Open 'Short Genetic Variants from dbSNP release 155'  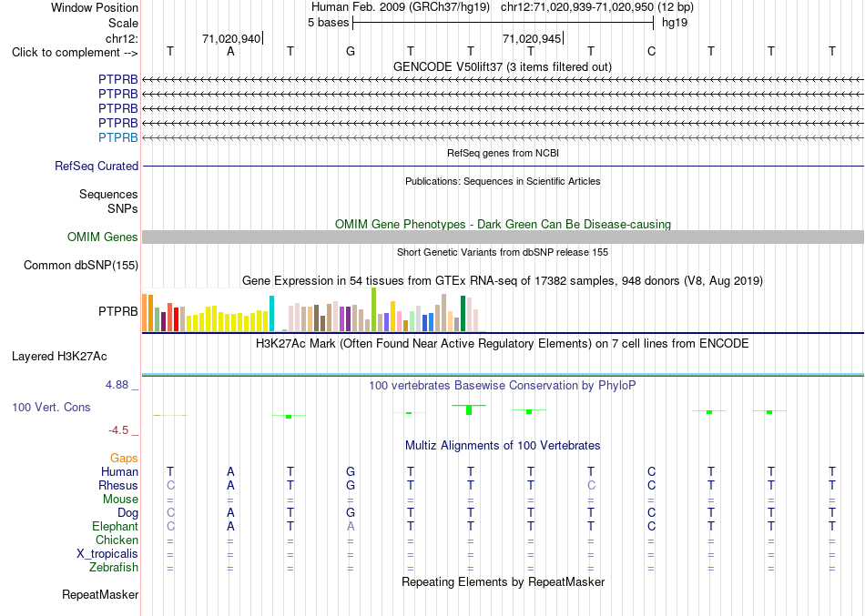pyautogui.click(x=503, y=252)
